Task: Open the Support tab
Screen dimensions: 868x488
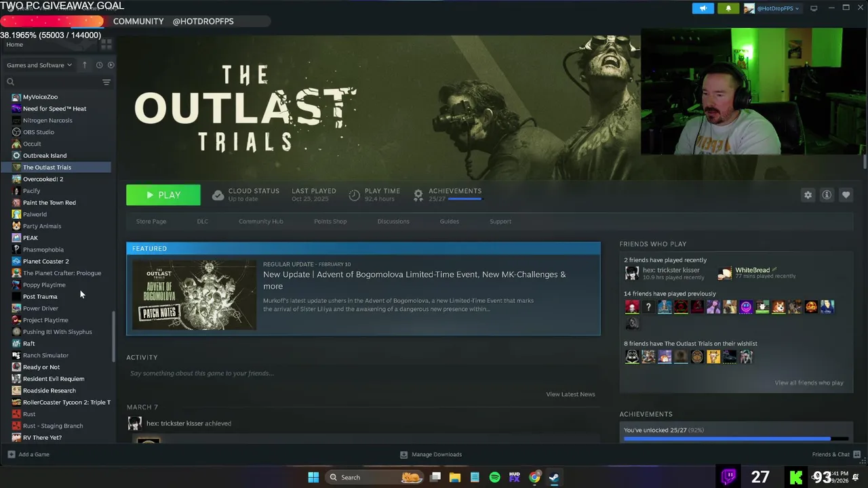Action: [500, 222]
